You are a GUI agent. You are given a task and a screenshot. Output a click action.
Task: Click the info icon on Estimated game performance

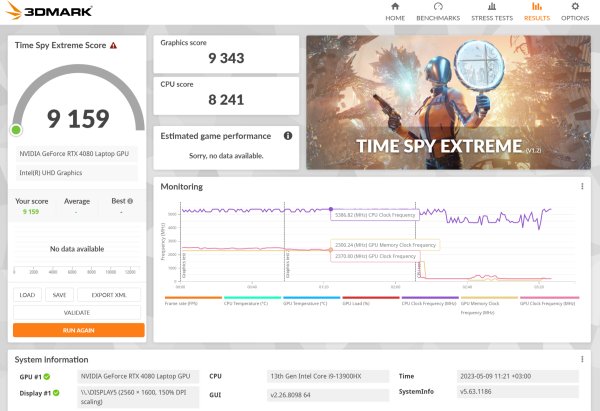click(288, 135)
